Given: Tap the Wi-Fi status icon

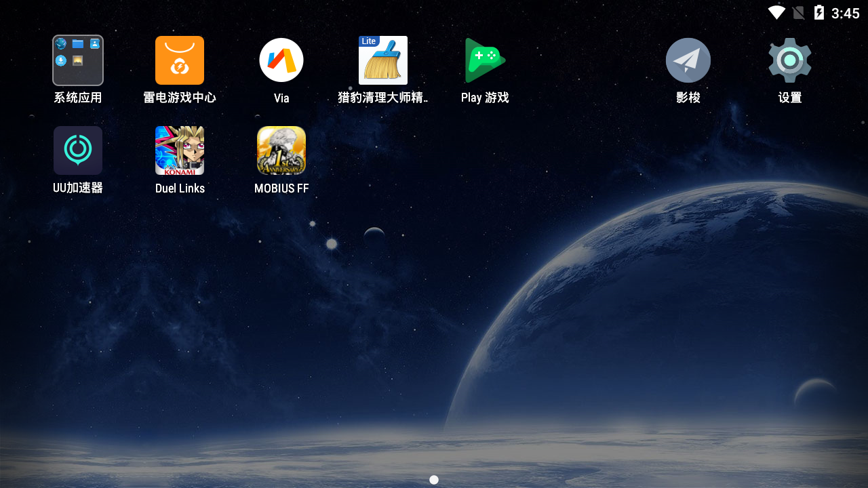Looking at the screenshot, I should pyautogui.click(x=776, y=13).
